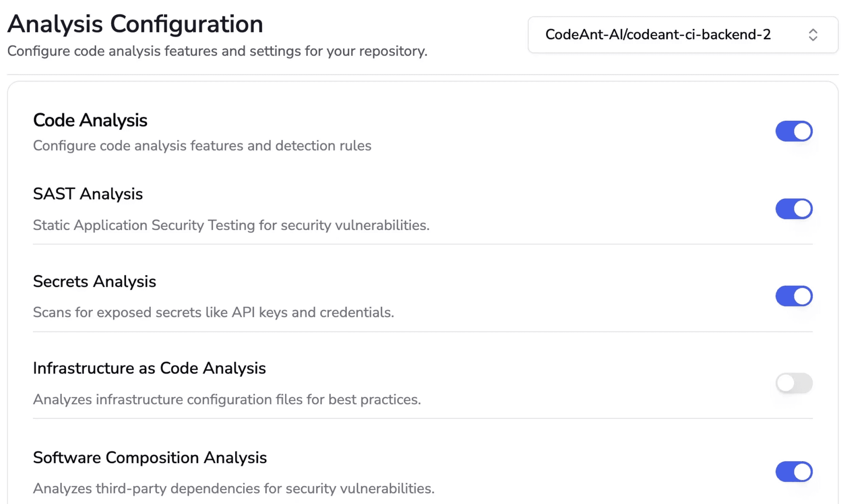Click the infrastructure best practices description
Image resolution: width=846 pixels, height=504 pixels.
(x=227, y=399)
